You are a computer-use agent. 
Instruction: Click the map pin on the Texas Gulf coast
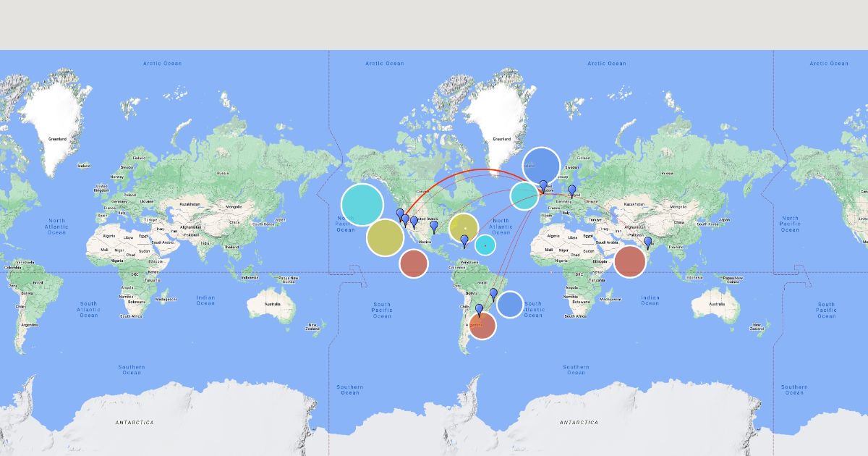434,227
